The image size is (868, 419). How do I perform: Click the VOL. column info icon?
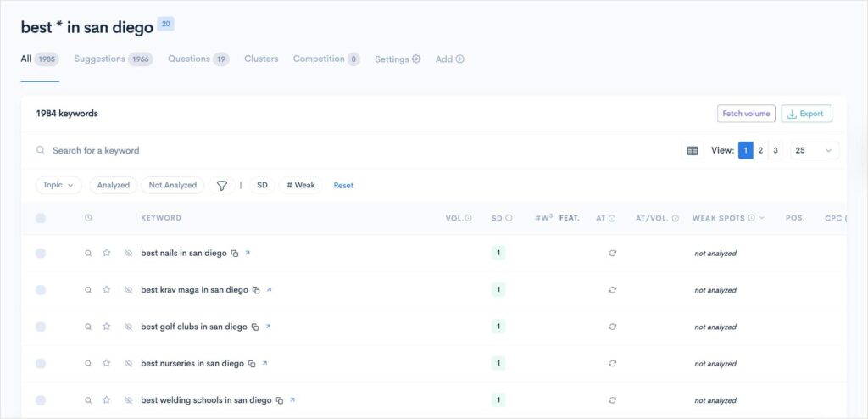(468, 218)
